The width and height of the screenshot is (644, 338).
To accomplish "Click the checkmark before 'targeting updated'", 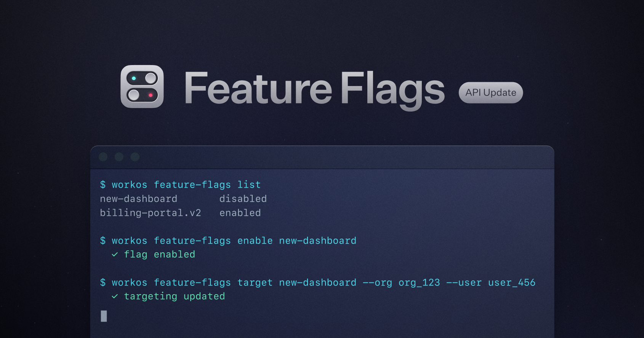I will pos(115,296).
